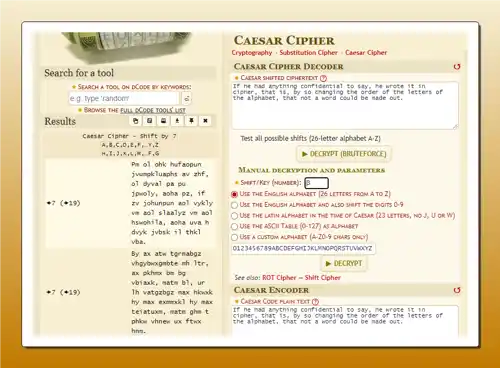Click result text starting 'By ax atw'
The width and height of the screenshot is (500, 368).
point(172,292)
